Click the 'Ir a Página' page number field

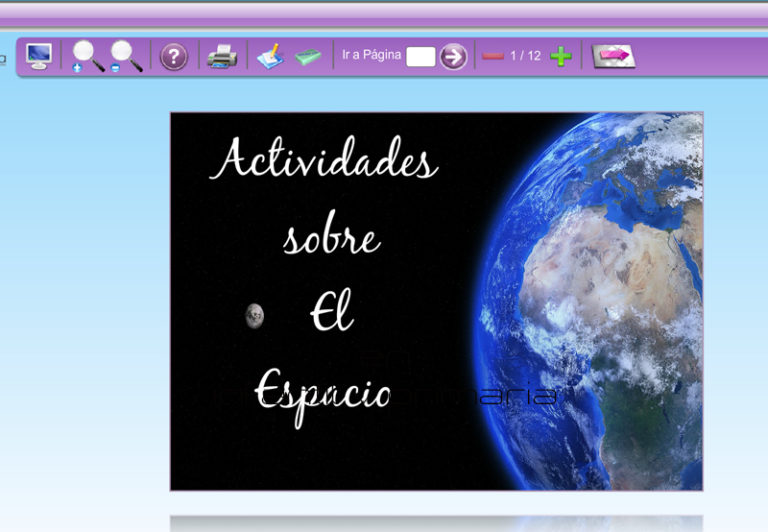420,56
